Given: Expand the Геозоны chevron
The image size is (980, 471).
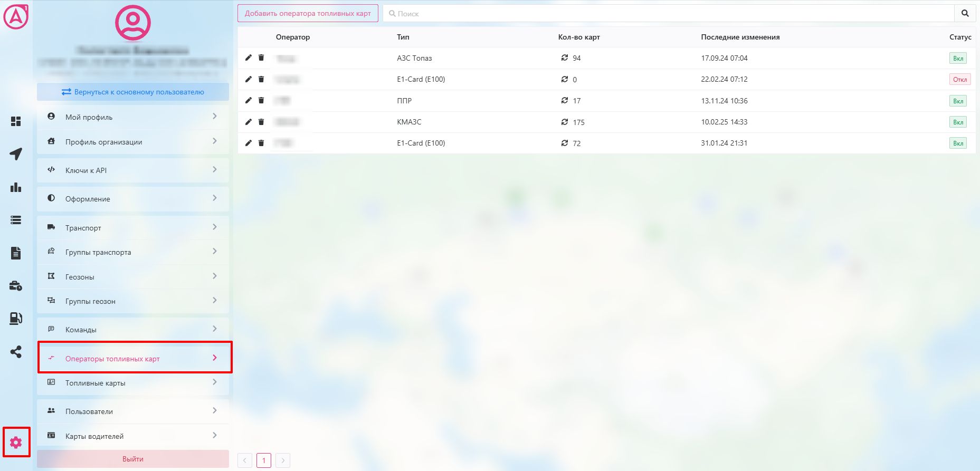Looking at the screenshot, I should [215, 276].
